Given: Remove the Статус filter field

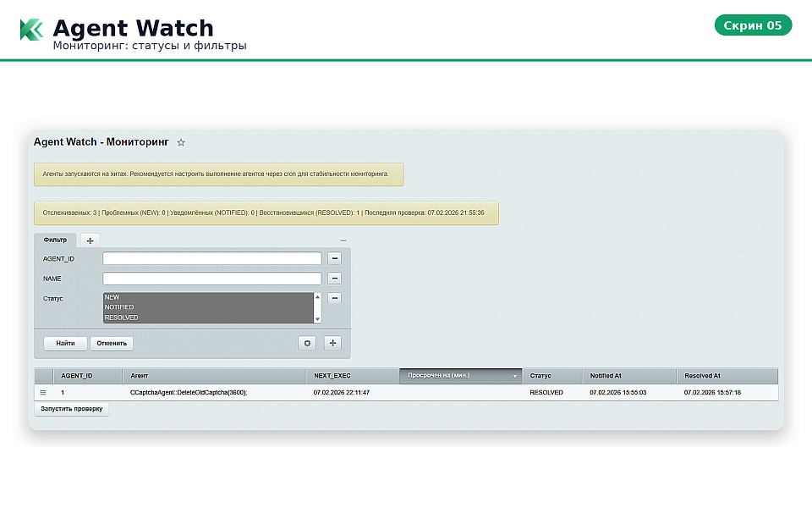Looking at the screenshot, I should pyautogui.click(x=334, y=298).
